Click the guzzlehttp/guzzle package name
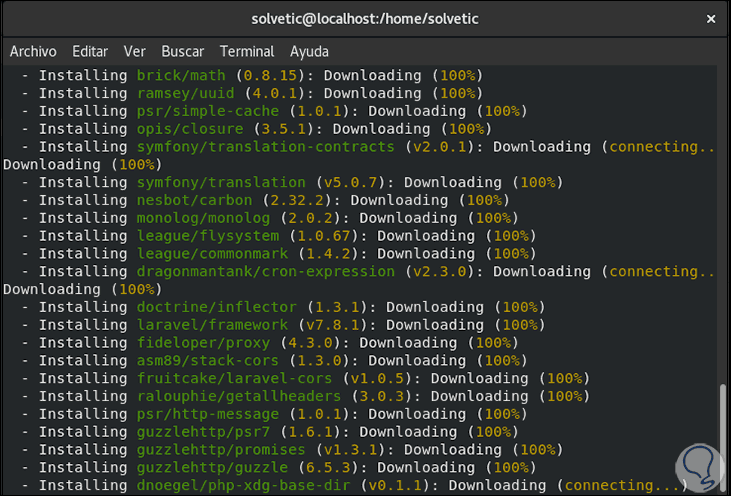Screen dimensions: 731x496 (212, 467)
